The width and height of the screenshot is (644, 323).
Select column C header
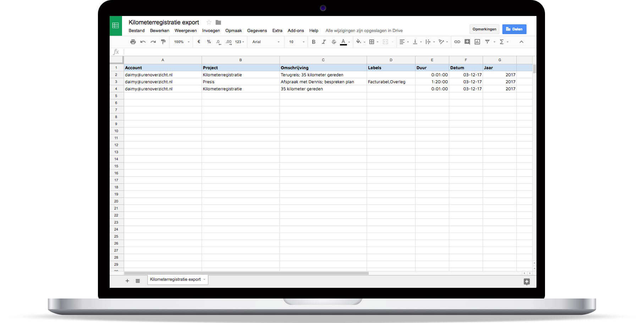click(323, 60)
